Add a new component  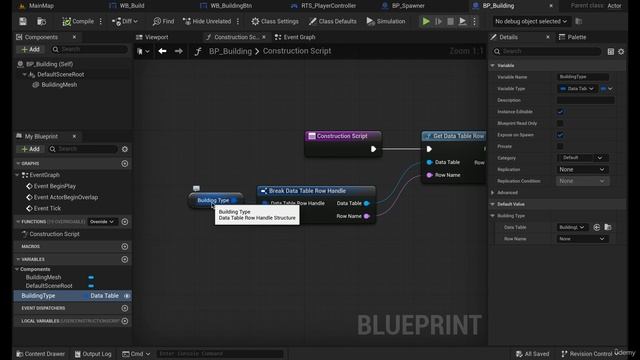tap(31, 49)
